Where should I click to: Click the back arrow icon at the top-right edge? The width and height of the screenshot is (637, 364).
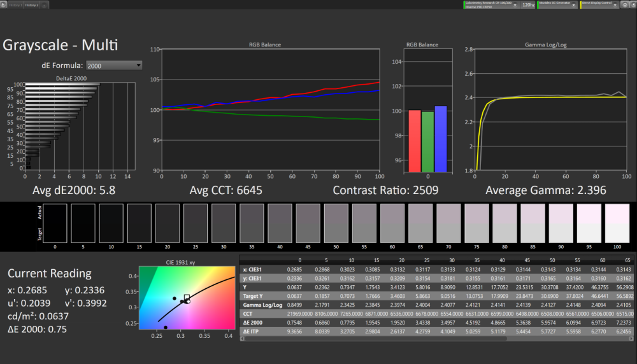click(633, 5)
